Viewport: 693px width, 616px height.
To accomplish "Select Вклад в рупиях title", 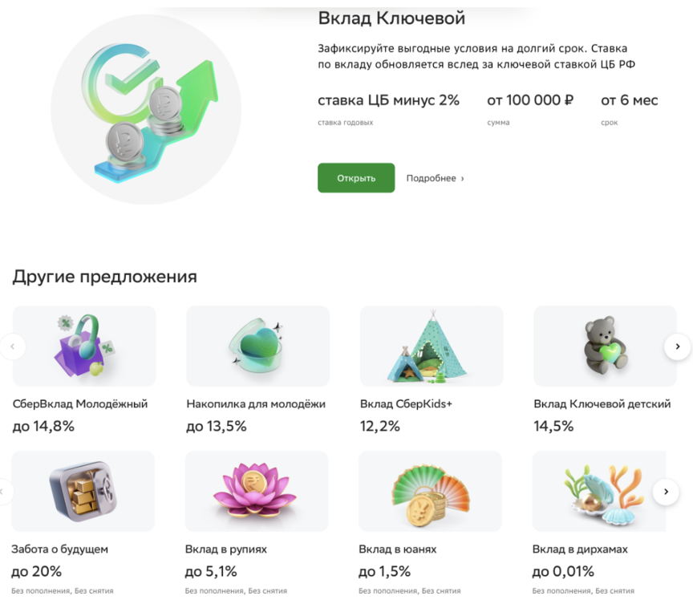I will 225,549.
